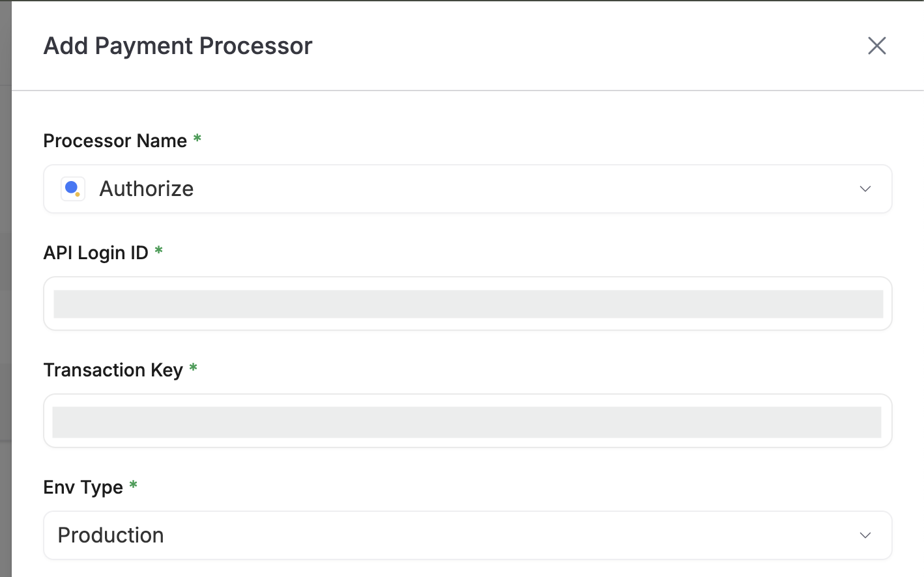This screenshot has width=924, height=577.
Task: Click the Processor Name field label
Action: pyautogui.click(x=115, y=141)
